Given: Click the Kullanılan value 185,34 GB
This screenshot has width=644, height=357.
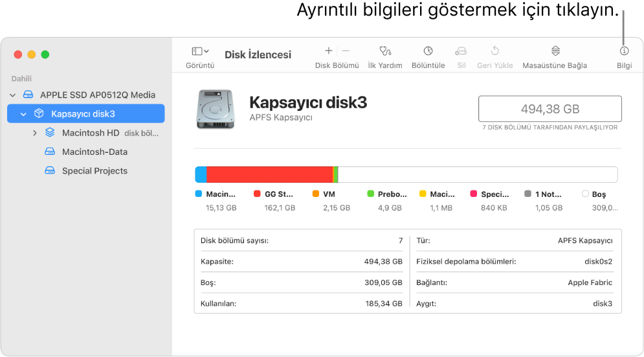Looking at the screenshot, I should click(x=384, y=303).
